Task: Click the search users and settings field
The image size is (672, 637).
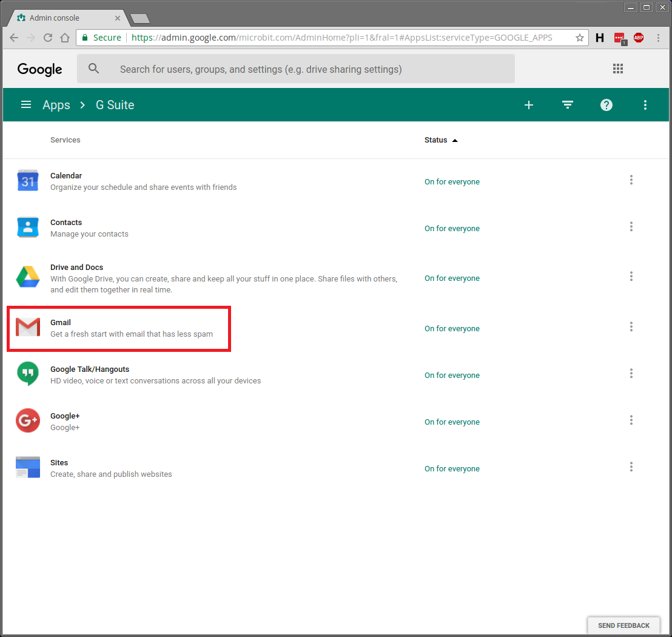Action: tap(296, 69)
